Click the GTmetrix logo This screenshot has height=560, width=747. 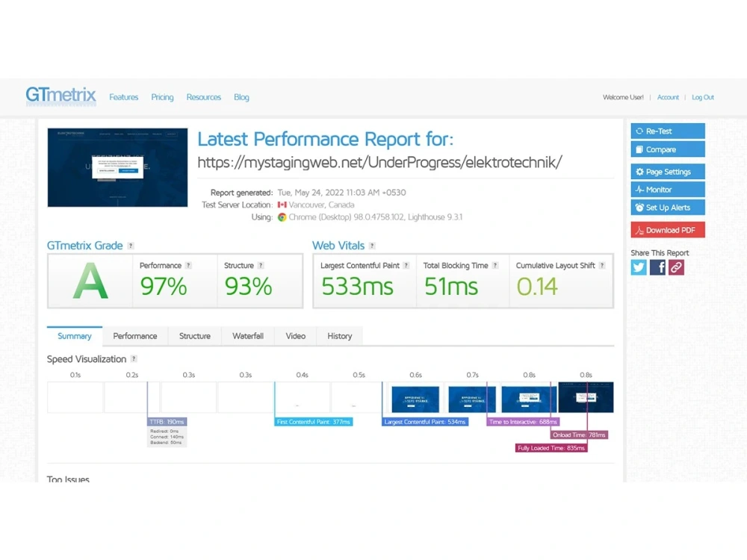pyautogui.click(x=61, y=96)
